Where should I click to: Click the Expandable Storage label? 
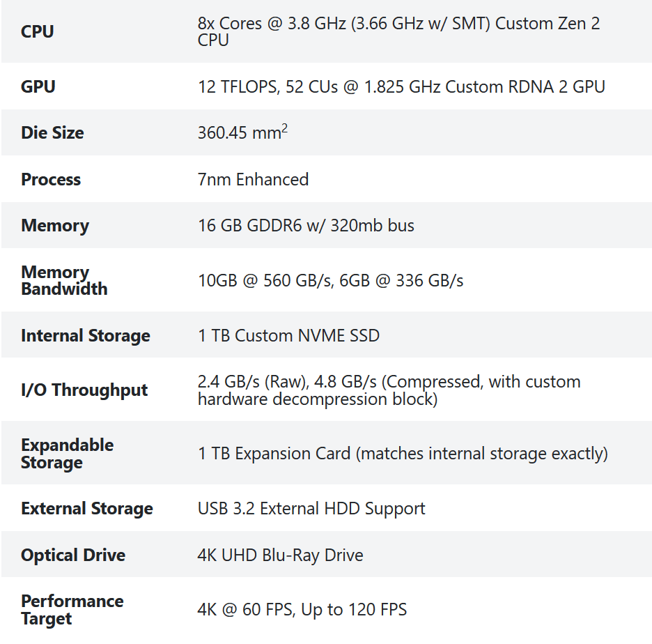point(67,454)
